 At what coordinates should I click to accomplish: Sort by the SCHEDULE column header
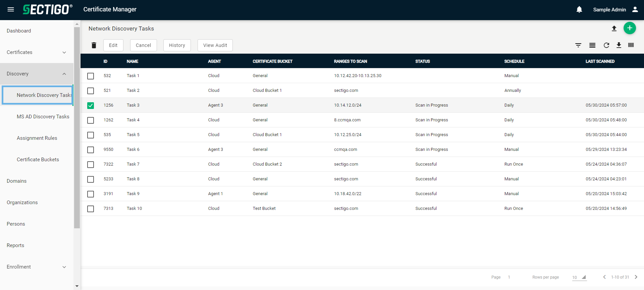[x=514, y=61]
